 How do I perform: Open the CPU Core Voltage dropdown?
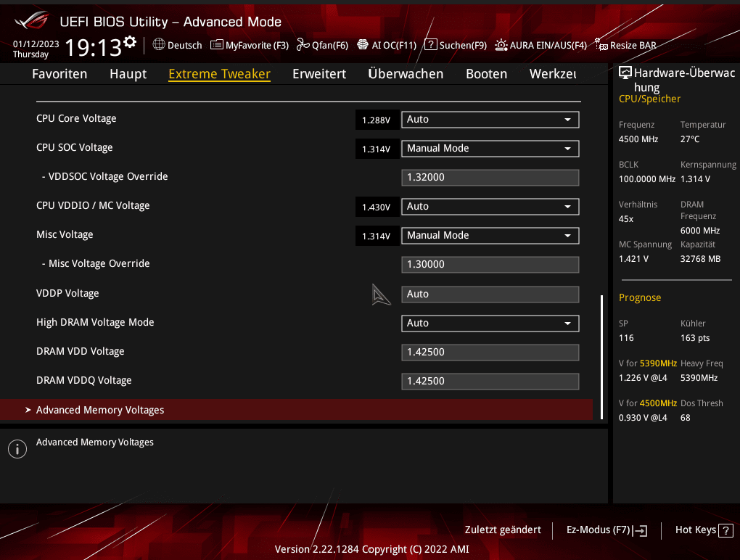pyautogui.click(x=490, y=120)
